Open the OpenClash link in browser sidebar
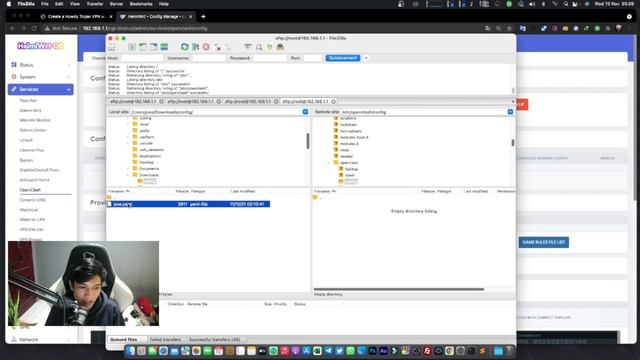Image resolution: width=640 pixels, height=360 pixels. (x=30, y=190)
